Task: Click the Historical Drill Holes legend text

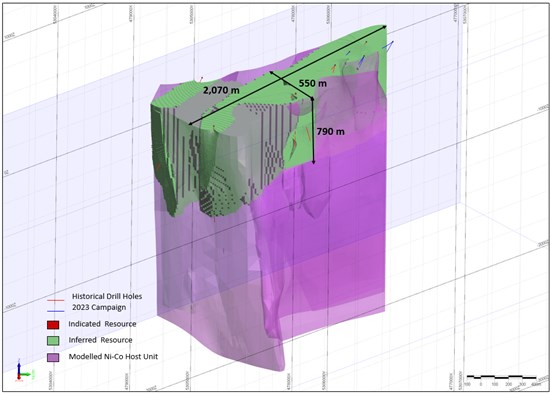Action: 107,296
